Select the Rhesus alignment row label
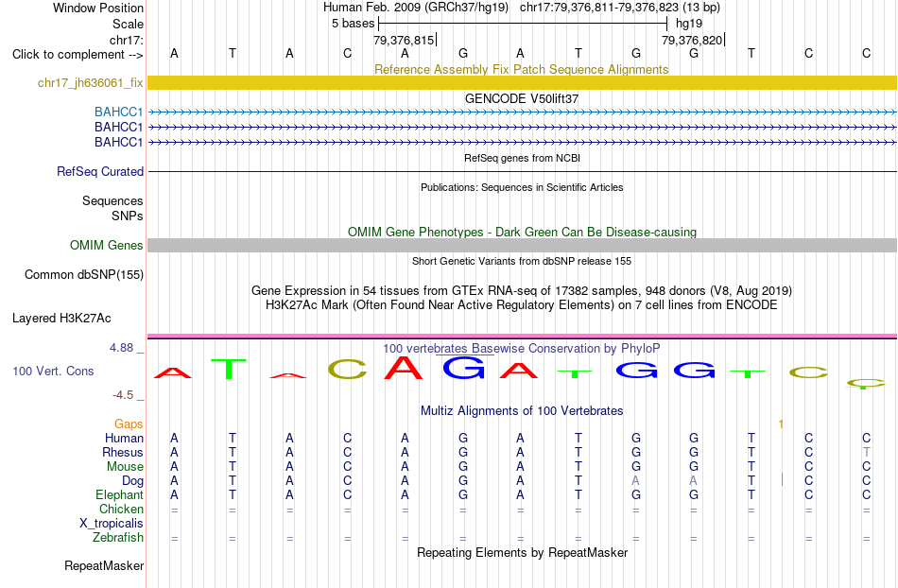This screenshot has height=588, width=898. [x=123, y=452]
